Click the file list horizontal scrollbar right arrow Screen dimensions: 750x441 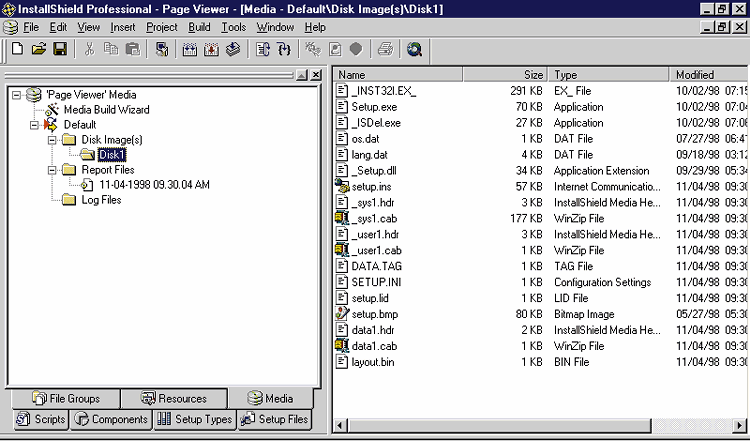(740, 425)
